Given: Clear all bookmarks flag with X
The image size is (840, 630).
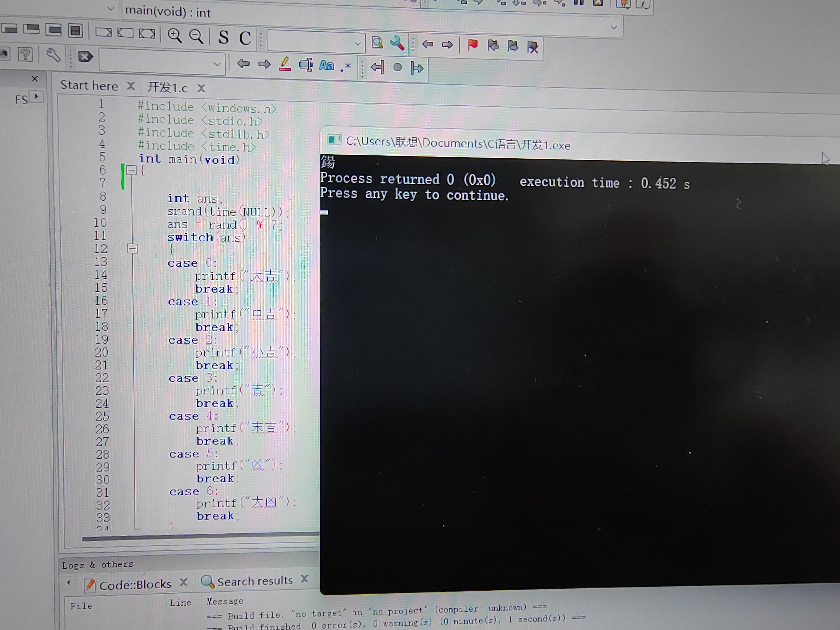Looking at the screenshot, I should pos(532,47).
